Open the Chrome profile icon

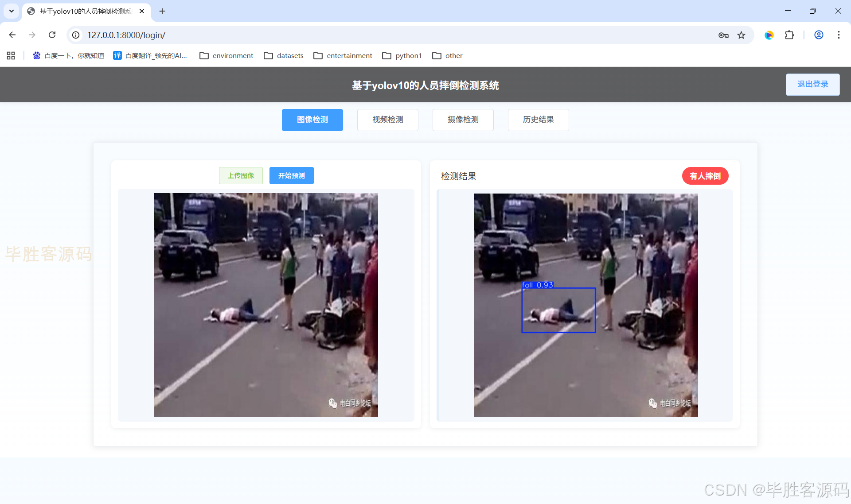click(819, 35)
